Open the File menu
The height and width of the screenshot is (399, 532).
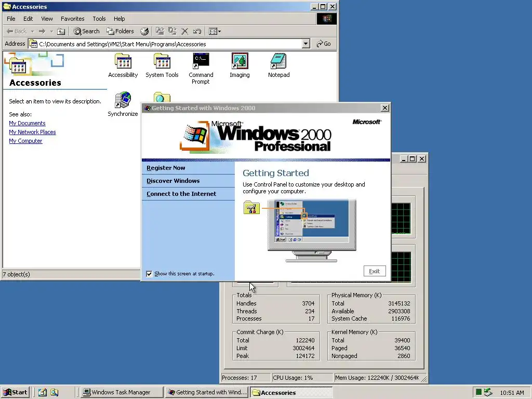11,19
